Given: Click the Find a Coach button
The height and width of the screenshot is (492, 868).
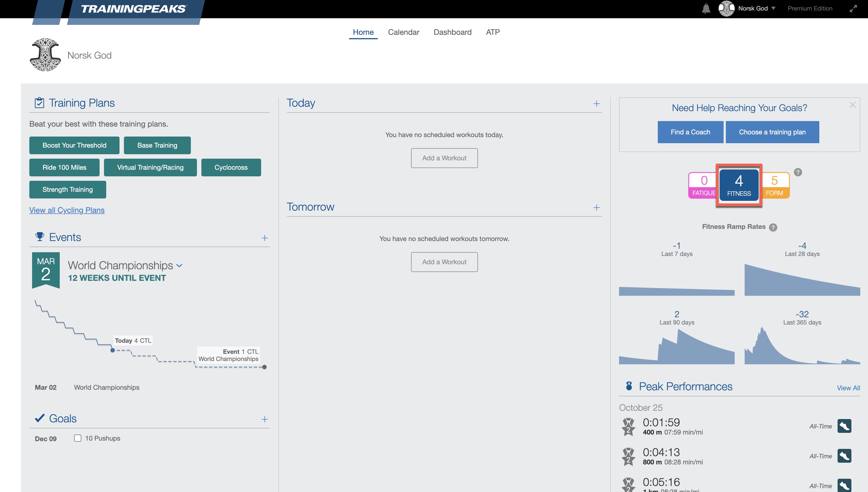Looking at the screenshot, I should (690, 132).
